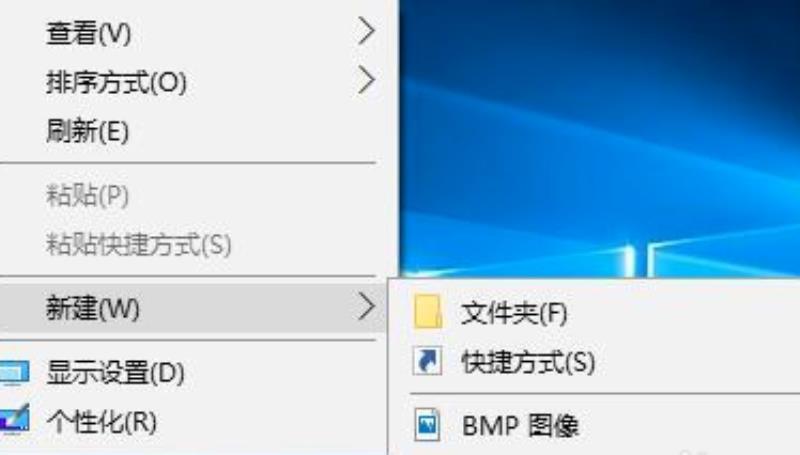Open the 查看(V) menu entry
This screenshot has width=800, height=455.
193,32
